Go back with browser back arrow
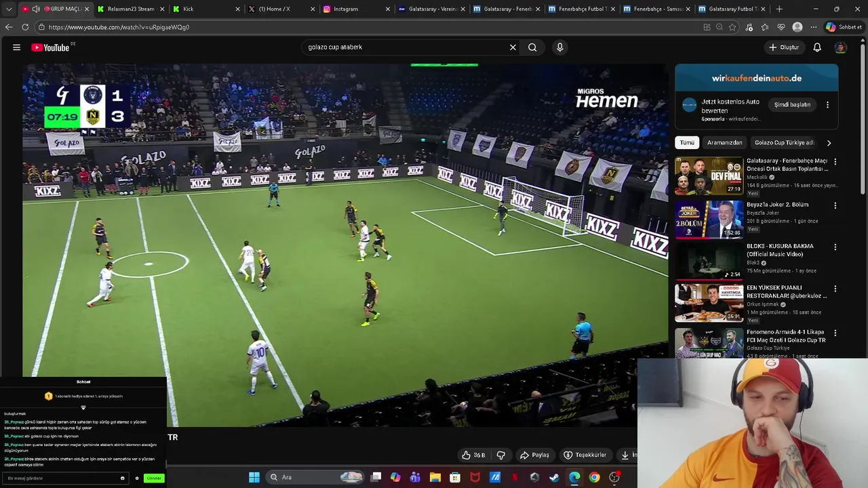Viewport: 868px width, 488px height. pos(9,27)
